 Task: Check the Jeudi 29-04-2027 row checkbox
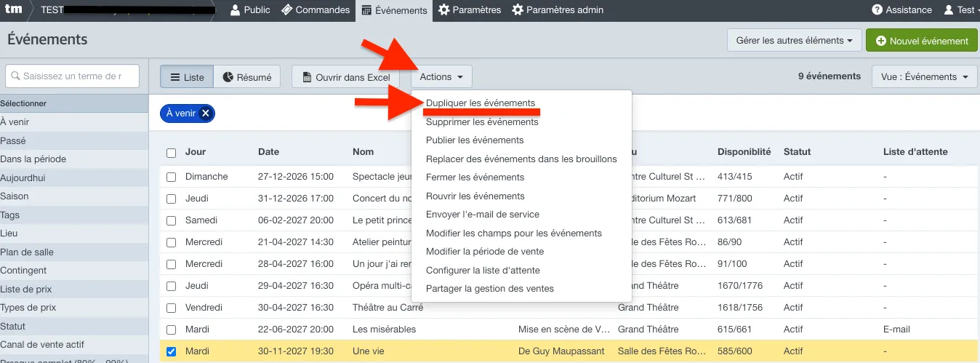[x=171, y=286]
